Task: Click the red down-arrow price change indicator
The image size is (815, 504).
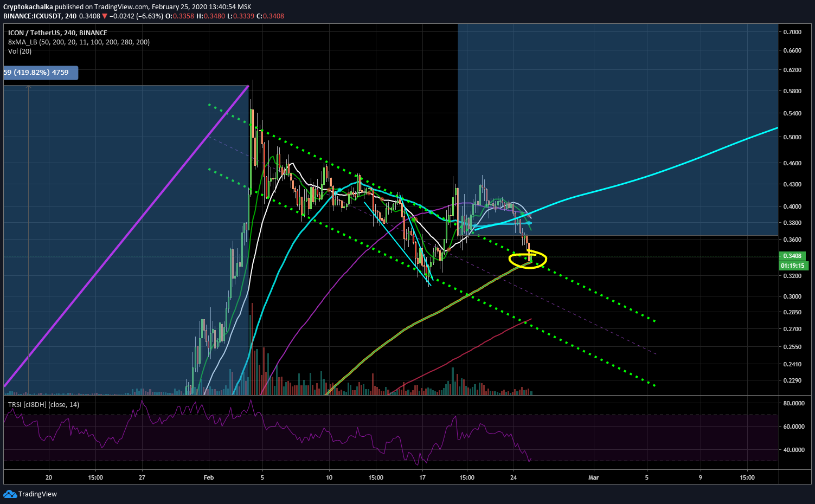Action: tap(105, 16)
